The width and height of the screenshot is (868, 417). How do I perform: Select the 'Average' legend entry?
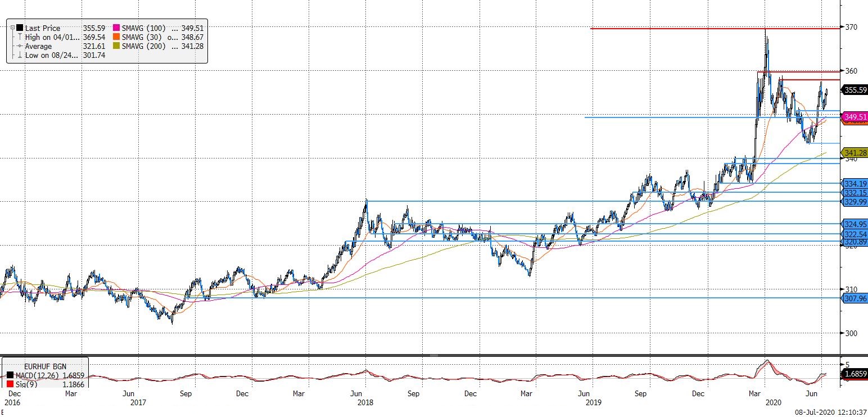(38, 46)
